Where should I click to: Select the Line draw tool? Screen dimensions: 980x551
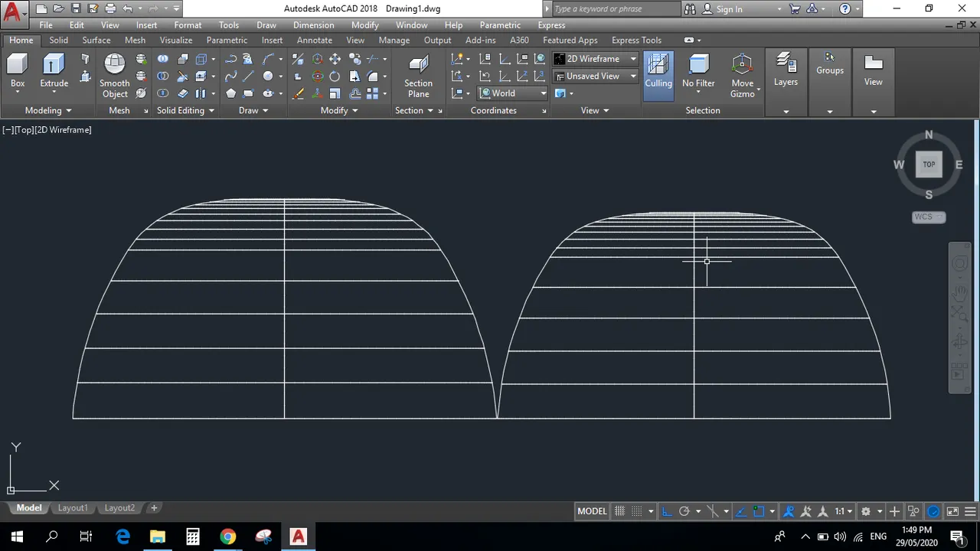point(248,77)
